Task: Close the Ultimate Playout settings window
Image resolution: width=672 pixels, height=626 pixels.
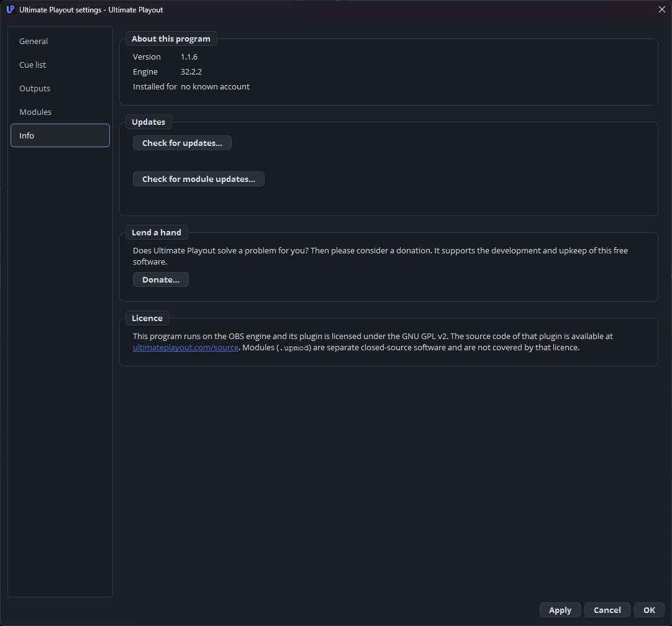Action: 661,9
